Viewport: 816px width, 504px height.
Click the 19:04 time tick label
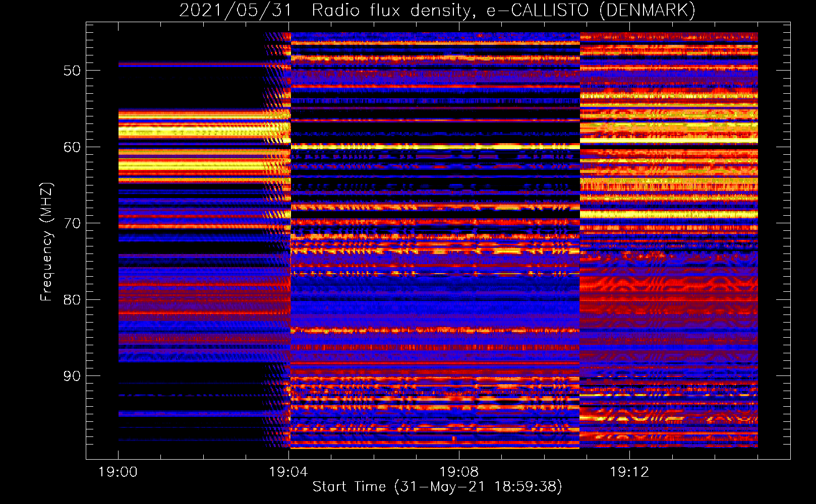[288, 472]
